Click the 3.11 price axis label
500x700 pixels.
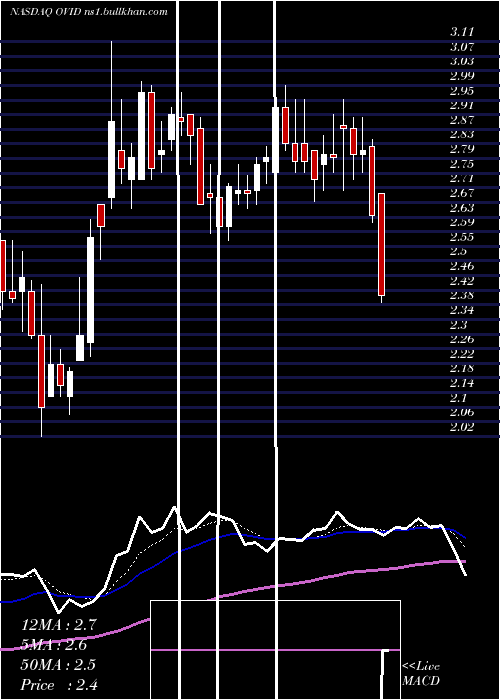(462, 32)
